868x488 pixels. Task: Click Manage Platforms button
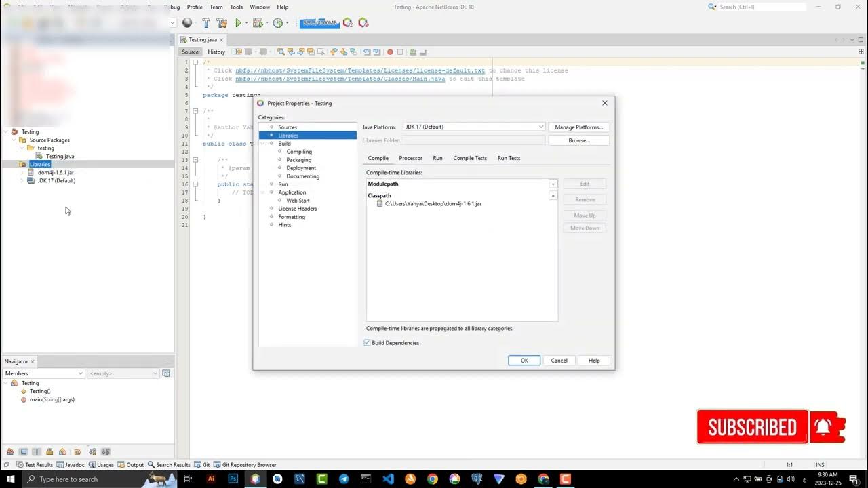[x=579, y=127]
